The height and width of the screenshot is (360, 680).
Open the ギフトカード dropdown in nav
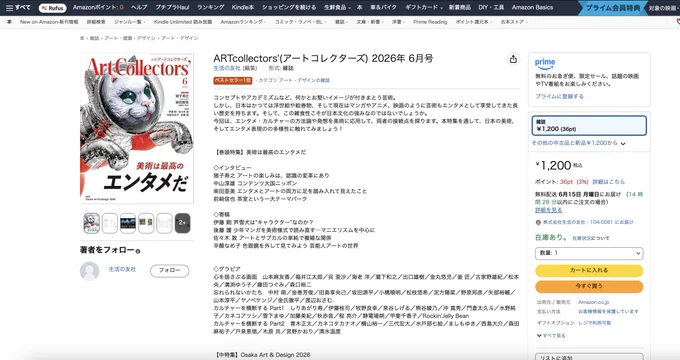424,7
